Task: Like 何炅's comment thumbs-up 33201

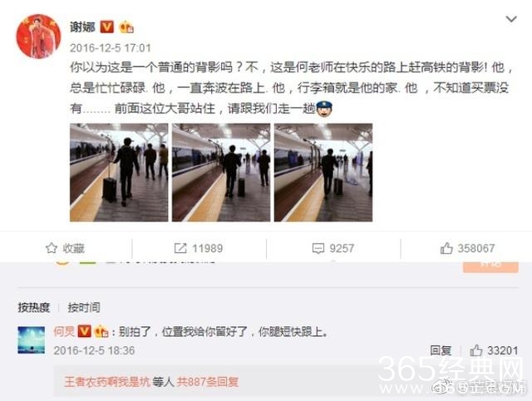Action: [476, 350]
